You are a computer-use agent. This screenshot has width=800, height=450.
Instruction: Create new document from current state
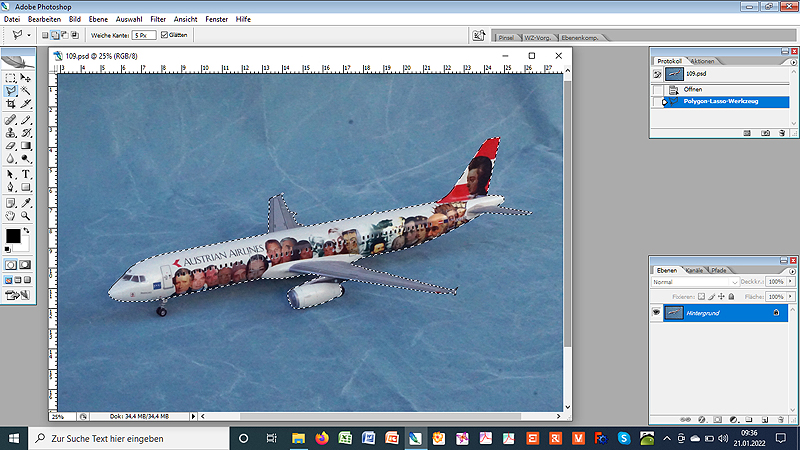[747, 133]
